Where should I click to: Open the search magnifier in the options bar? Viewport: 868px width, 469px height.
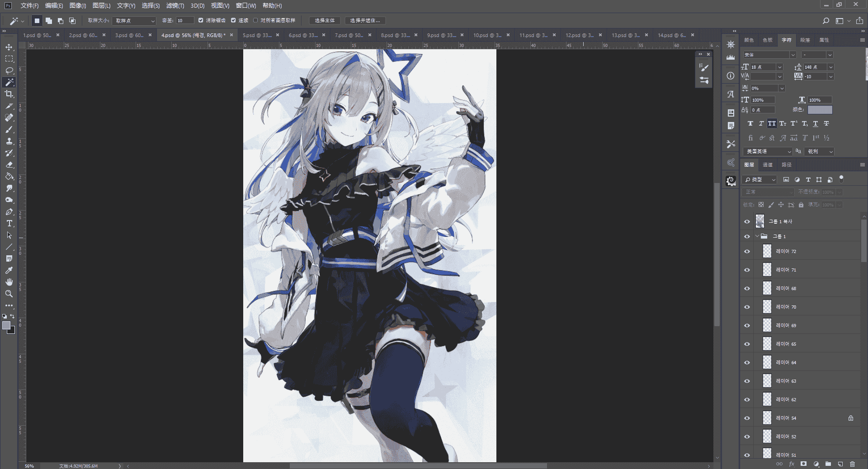pos(826,21)
